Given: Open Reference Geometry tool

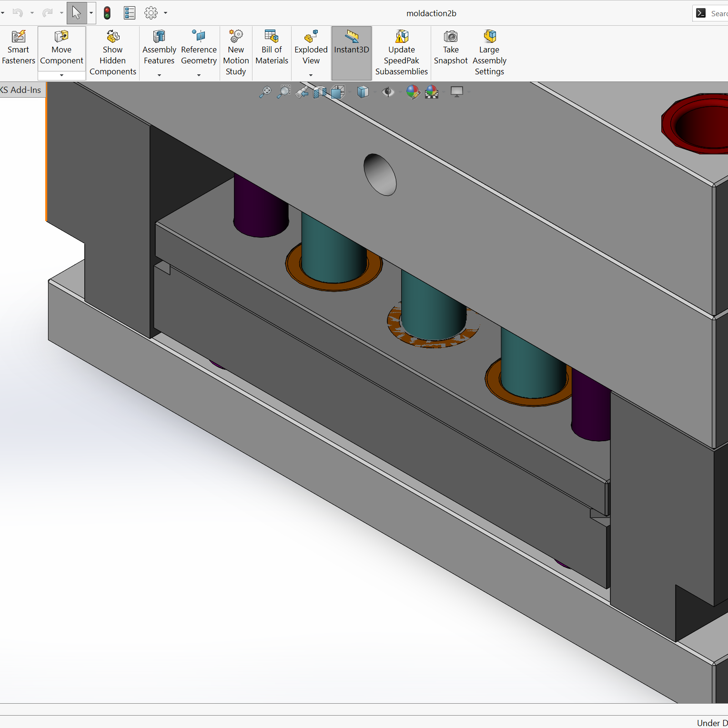Looking at the screenshot, I should point(199,48).
